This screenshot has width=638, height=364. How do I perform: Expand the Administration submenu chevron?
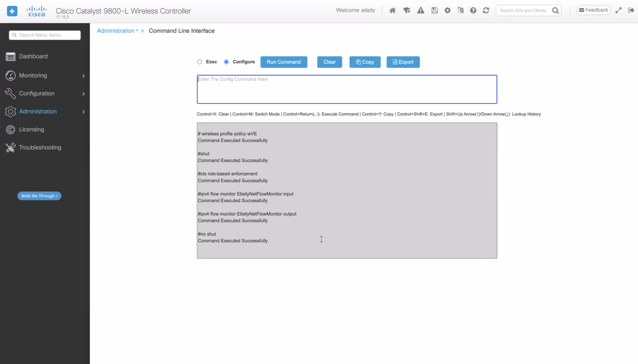tap(83, 112)
